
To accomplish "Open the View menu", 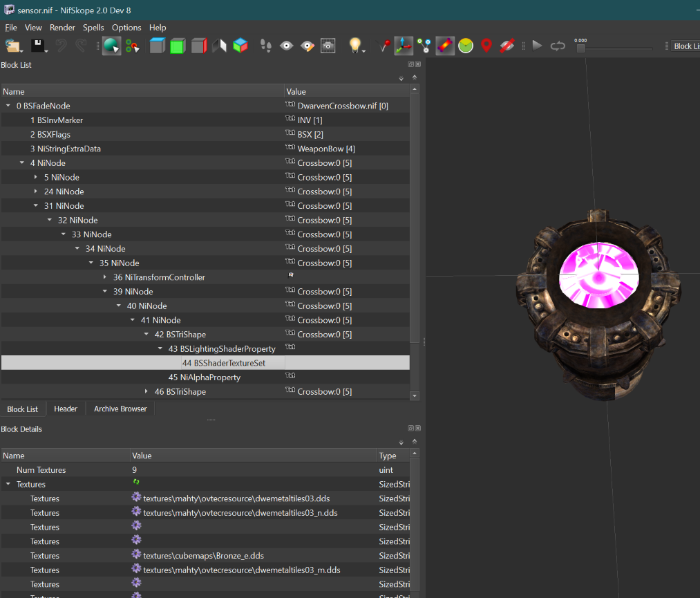I will point(33,28).
